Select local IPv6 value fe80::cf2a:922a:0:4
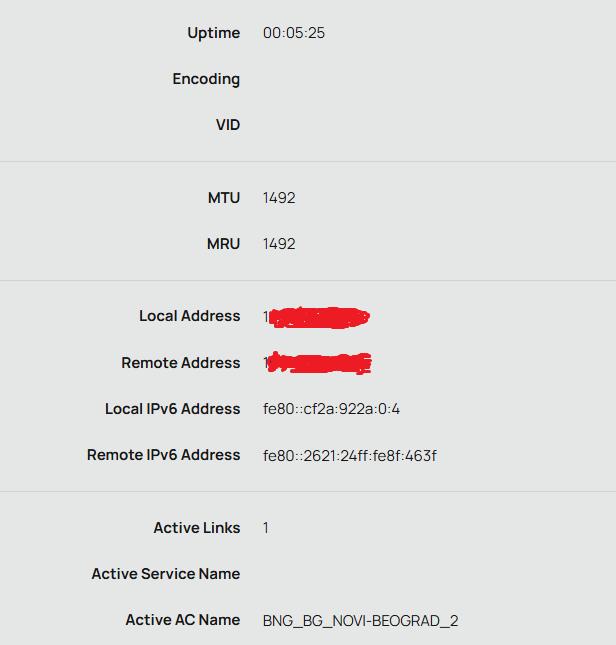Screen dimensions: 616x645 pyautogui.click(x=331, y=409)
